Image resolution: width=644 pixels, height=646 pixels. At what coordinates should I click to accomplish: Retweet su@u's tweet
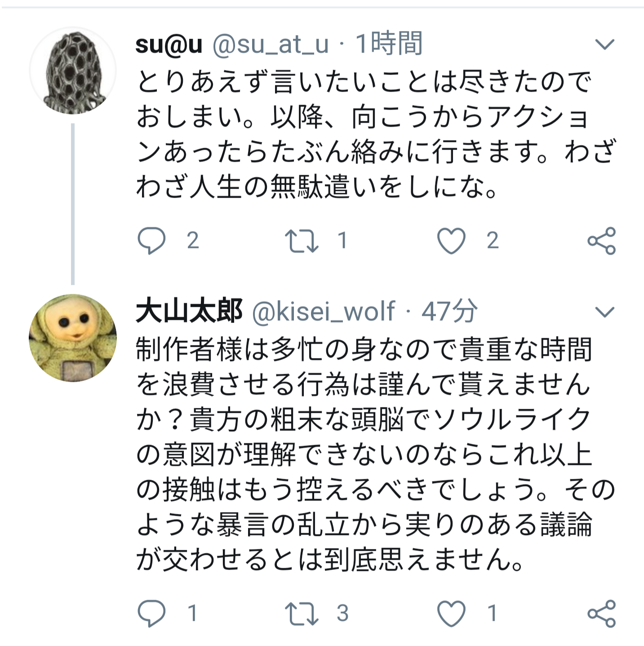tap(302, 241)
